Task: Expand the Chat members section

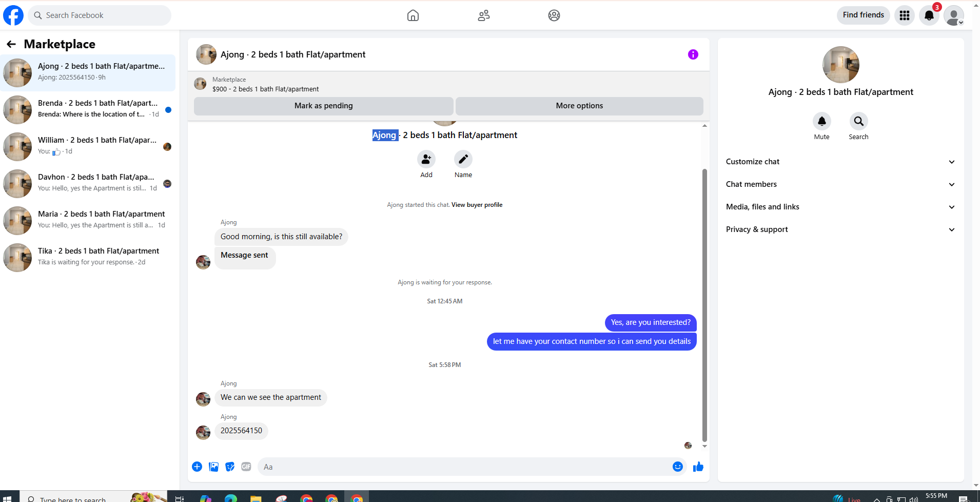Action: 841,184
